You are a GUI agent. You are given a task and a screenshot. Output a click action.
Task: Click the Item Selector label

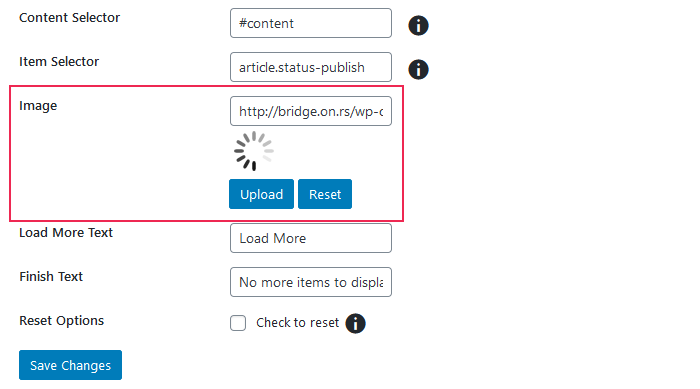[x=59, y=62]
